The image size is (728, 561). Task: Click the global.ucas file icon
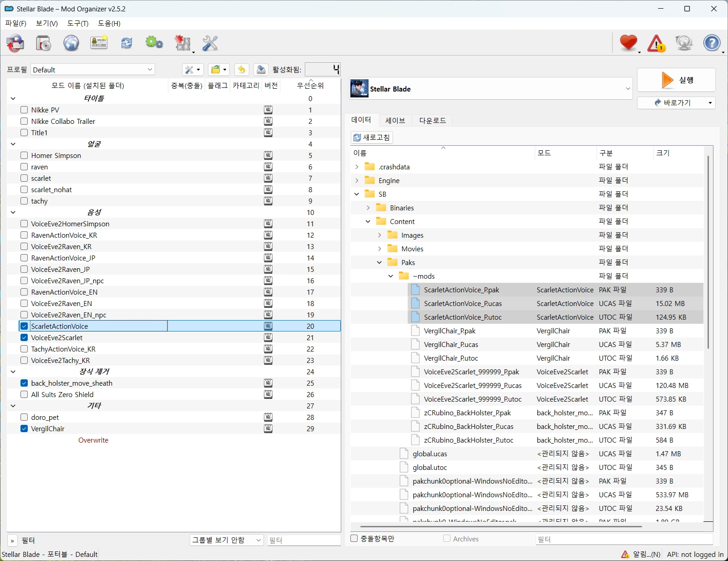click(404, 454)
